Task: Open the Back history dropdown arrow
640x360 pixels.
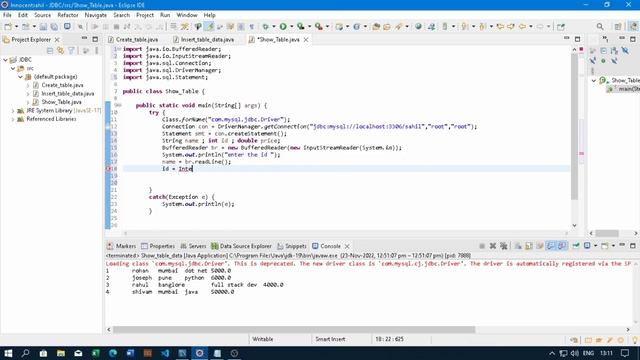Action: [x=531, y=27]
